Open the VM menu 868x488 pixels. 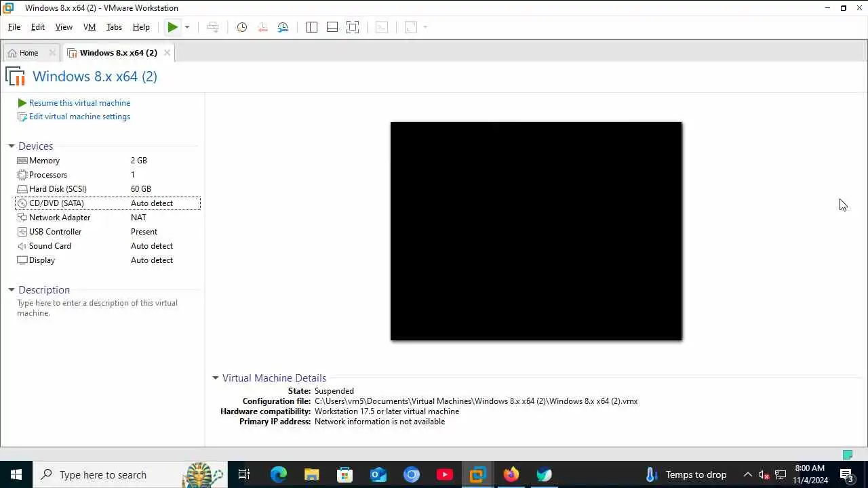pyautogui.click(x=90, y=27)
